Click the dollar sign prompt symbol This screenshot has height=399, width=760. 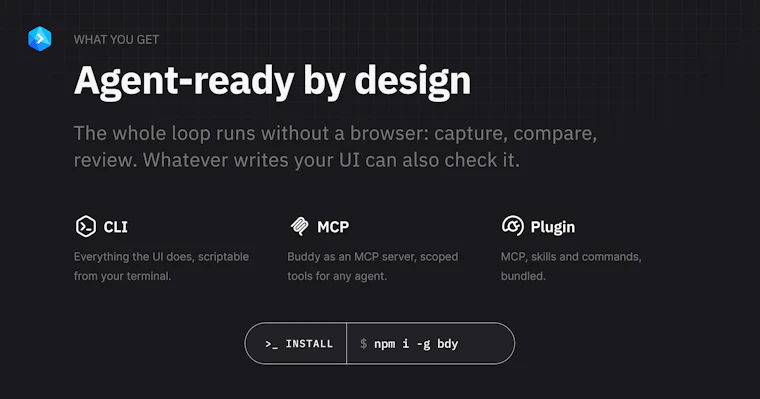tap(363, 344)
